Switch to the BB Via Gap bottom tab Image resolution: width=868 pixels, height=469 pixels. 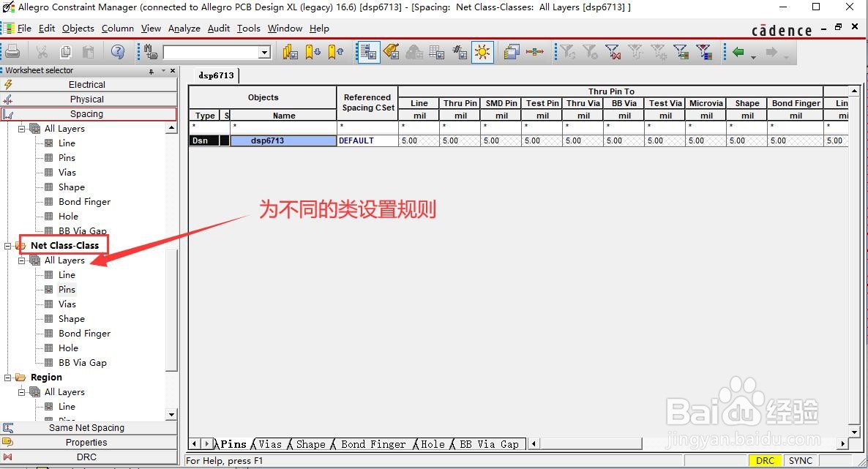tap(489, 444)
